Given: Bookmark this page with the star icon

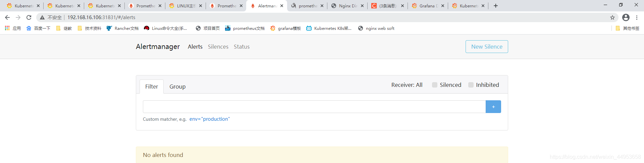Looking at the screenshot, I should click(612, 17).
